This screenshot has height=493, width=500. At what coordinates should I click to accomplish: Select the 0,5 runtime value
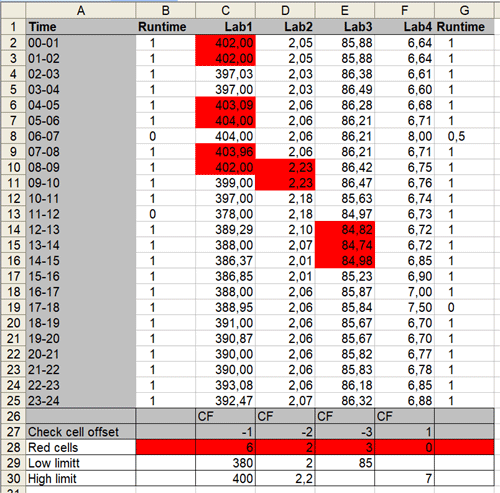point(464,136)
